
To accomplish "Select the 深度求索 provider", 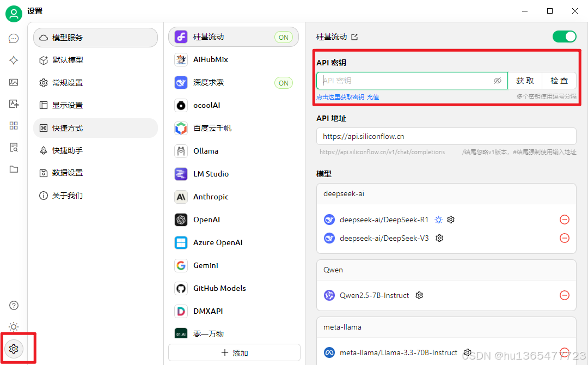I will point(234,82).
